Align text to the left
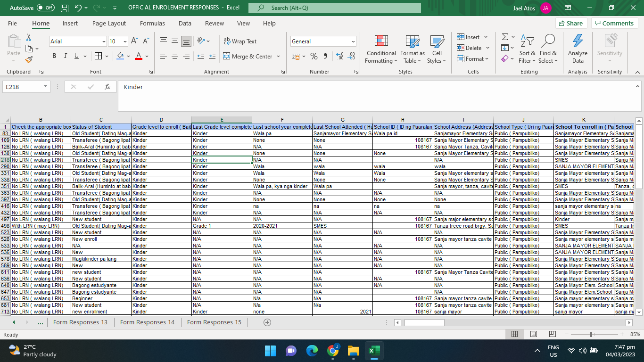644x362 pixels. (164, 56)
